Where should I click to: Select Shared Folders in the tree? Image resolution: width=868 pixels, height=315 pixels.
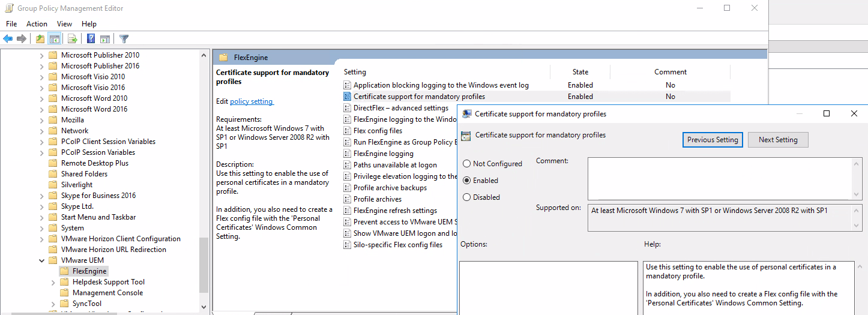(x=84, y=174)
